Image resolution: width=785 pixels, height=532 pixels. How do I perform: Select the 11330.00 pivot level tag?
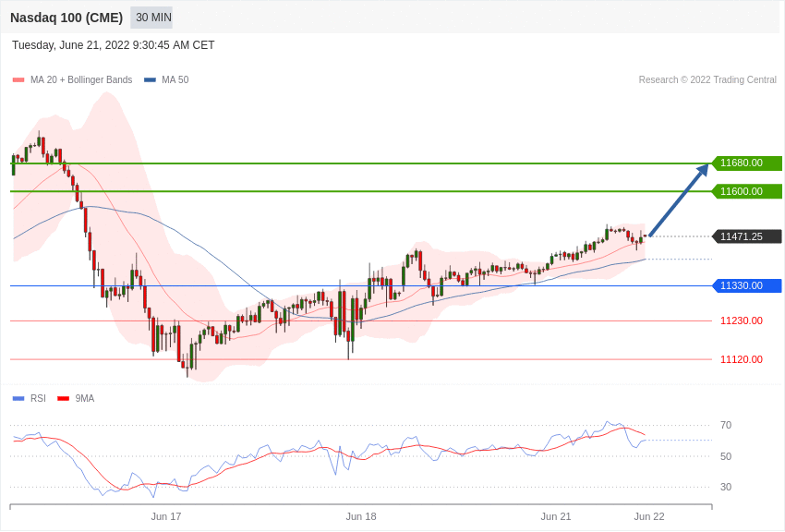pyautogui.click(x=746, y=285)
